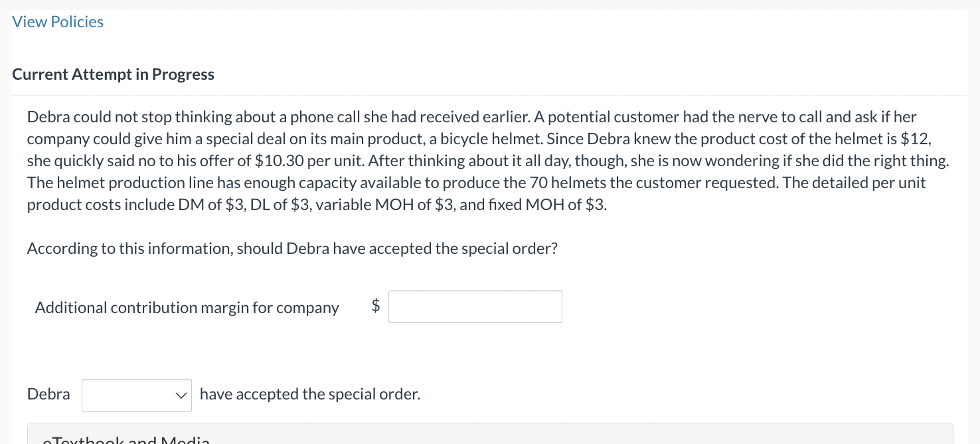The width and height of the screenshot is (980, 444).
Task: Click the '70 helmets' text in the paragraph
Action: pyautogui.click(x=564, y=183)
